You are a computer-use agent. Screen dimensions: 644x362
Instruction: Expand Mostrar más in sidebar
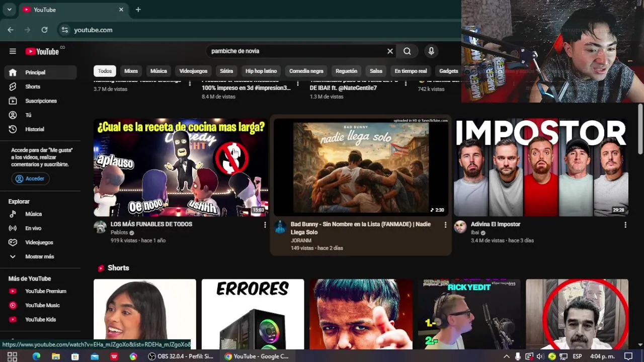click(40, 256)
